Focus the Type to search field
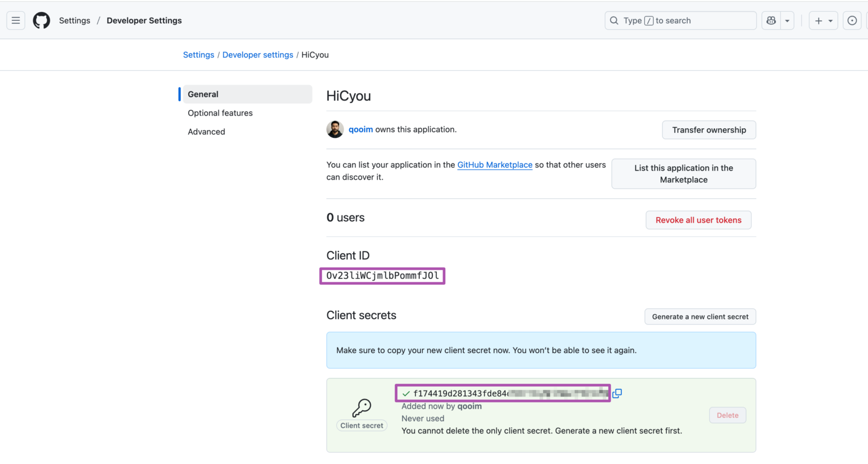 [680, 21]
